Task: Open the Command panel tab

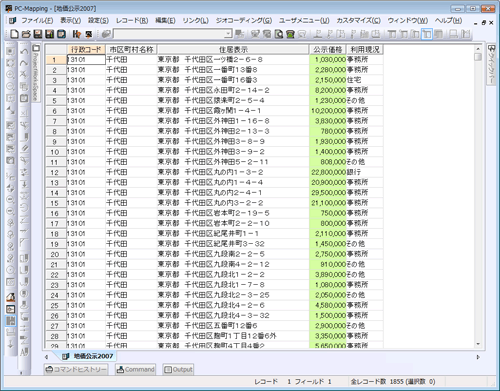Action: 135,369
